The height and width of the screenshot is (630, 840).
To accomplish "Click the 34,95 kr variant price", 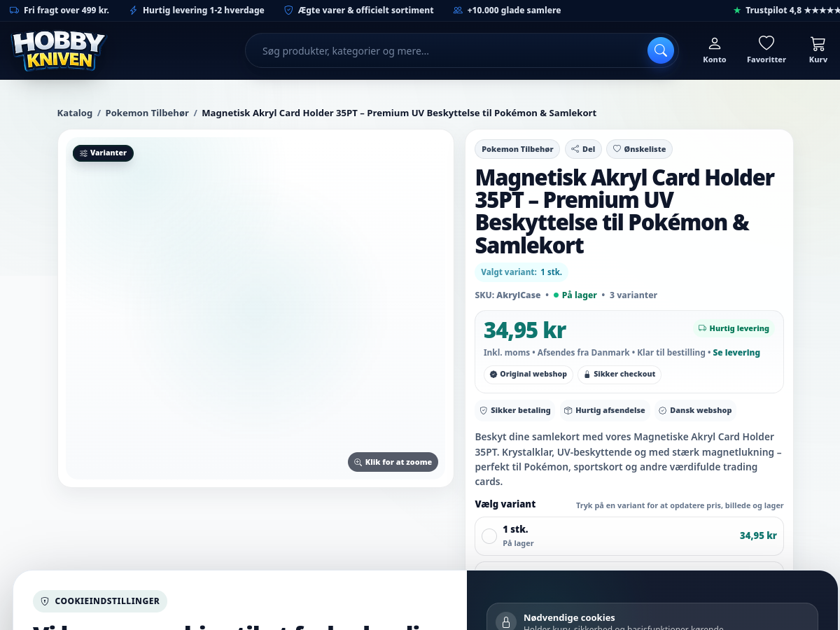I will click(x=758, y=535).
